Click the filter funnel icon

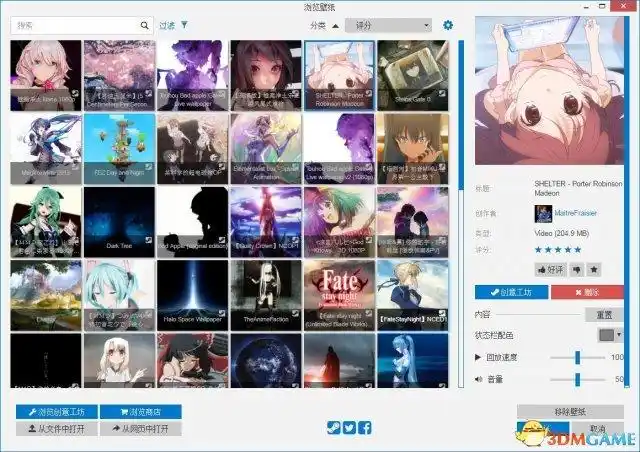(185, 25)
